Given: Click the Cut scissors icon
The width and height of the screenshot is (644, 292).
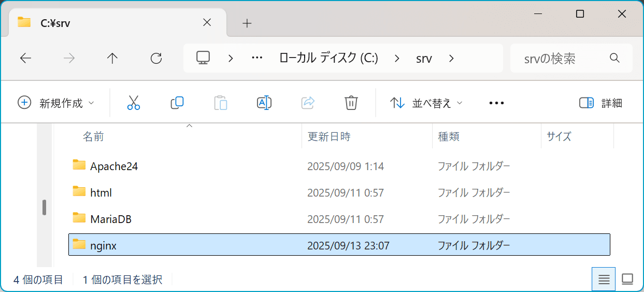Looking at the screenshot, I should coord(134,103).
